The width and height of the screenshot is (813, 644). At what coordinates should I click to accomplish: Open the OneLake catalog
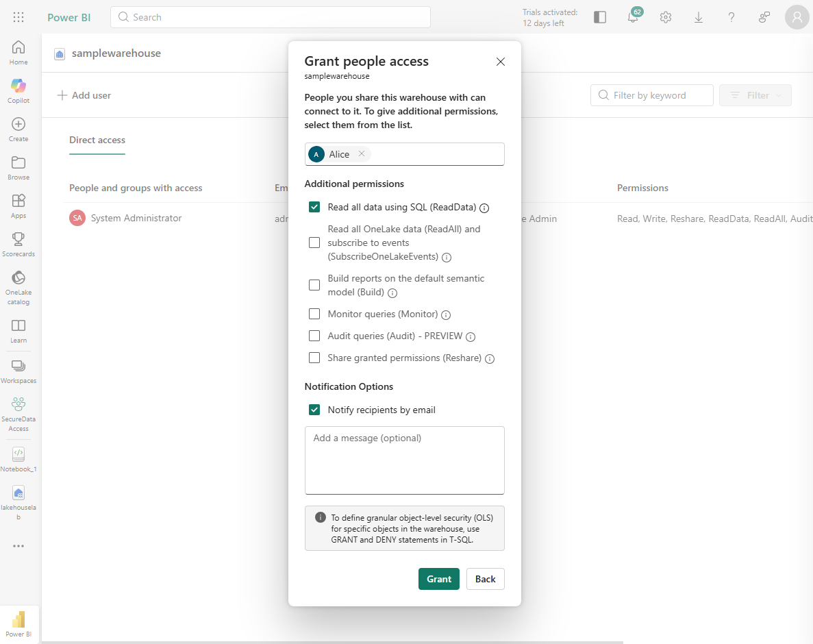[x=18, y=288]
